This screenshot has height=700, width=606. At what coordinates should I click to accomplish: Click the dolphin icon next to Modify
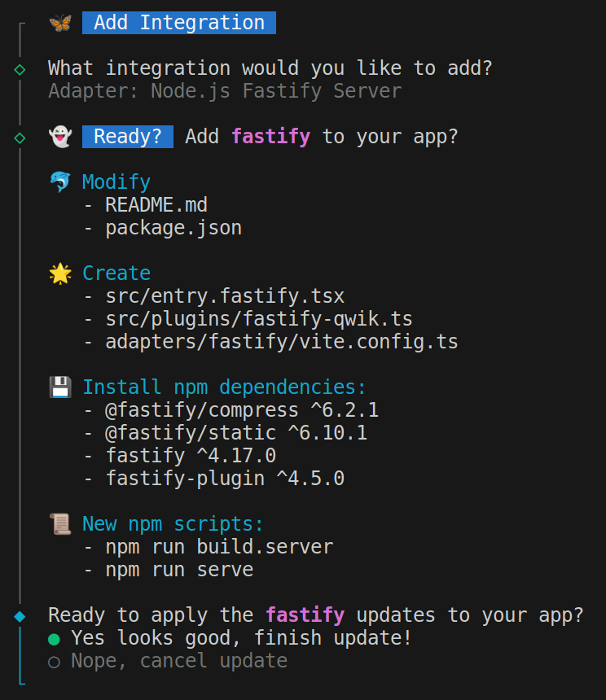tap(60, 182)
